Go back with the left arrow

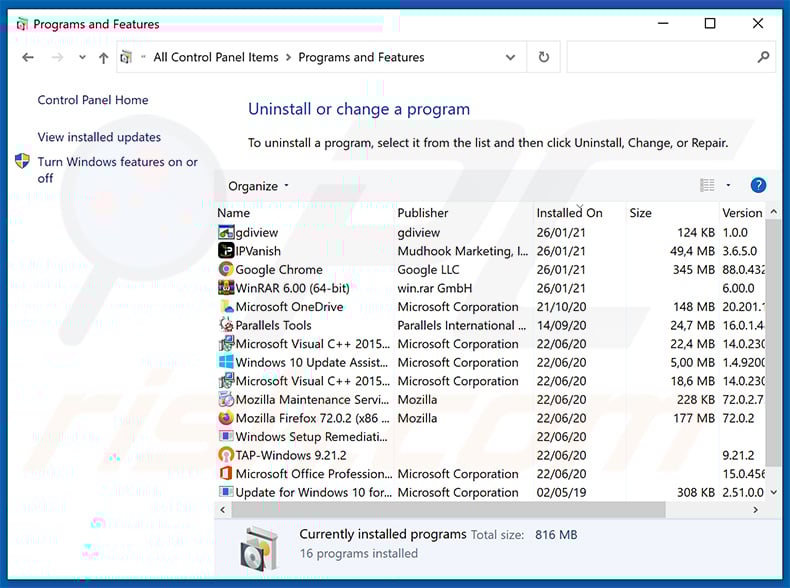(x=28, y=57)
